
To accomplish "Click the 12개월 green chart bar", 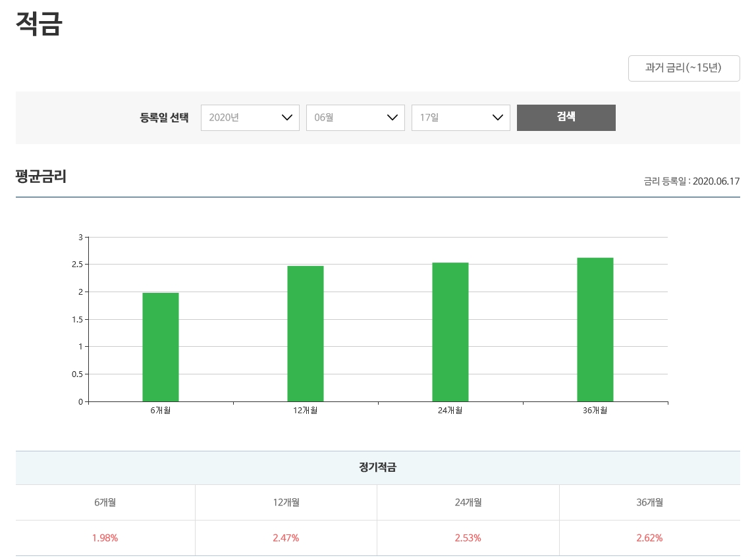I will [x=305, y=334].
